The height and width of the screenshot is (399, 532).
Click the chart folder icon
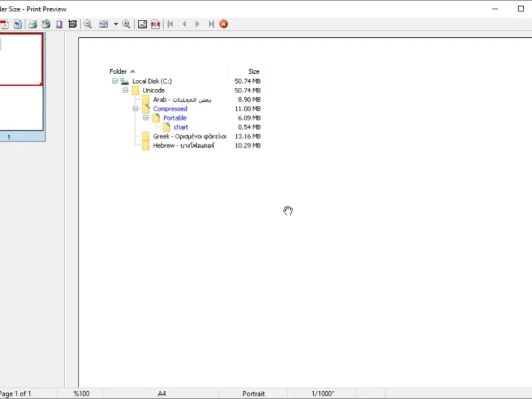[166, 127]
